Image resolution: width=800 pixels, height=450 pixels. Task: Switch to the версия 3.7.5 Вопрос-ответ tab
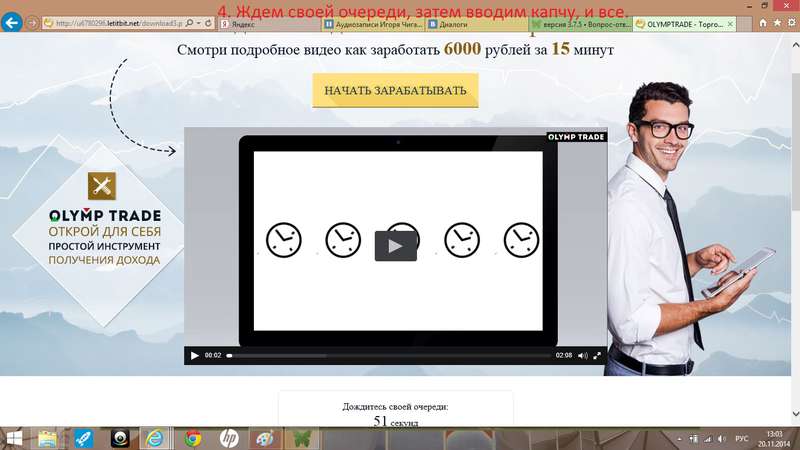point(581,24)
